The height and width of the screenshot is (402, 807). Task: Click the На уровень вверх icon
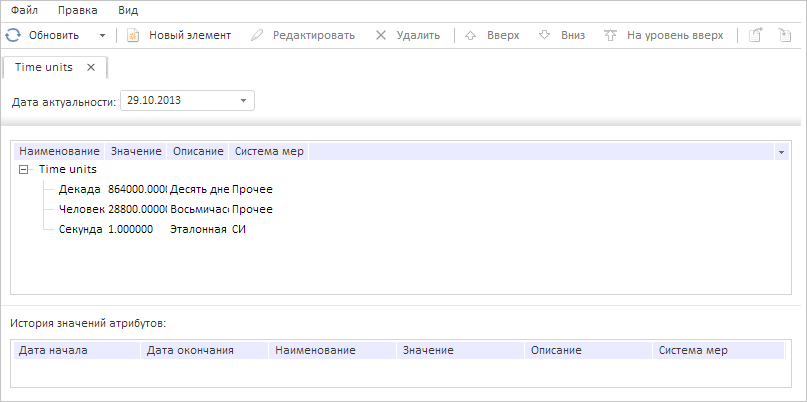click(610, 35)
